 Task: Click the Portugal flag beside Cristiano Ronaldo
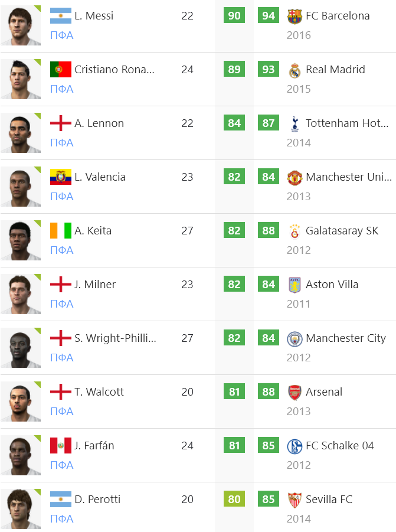[x=61, y=70]
